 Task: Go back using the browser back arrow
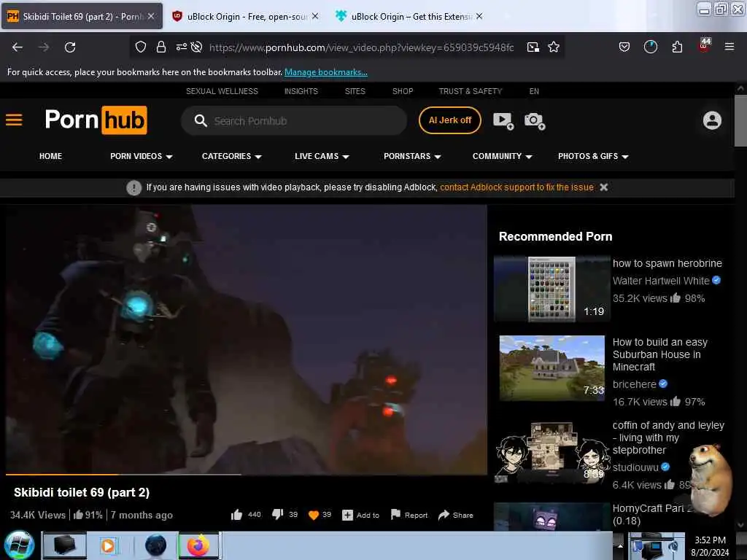click(x=18, y=47)
